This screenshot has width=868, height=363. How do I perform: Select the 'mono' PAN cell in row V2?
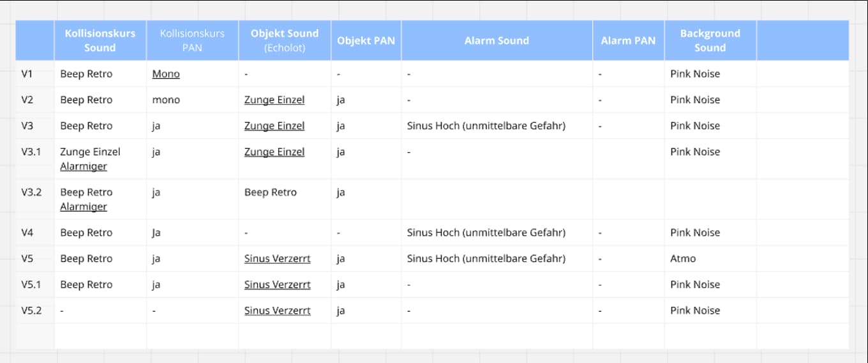[166, 100]
